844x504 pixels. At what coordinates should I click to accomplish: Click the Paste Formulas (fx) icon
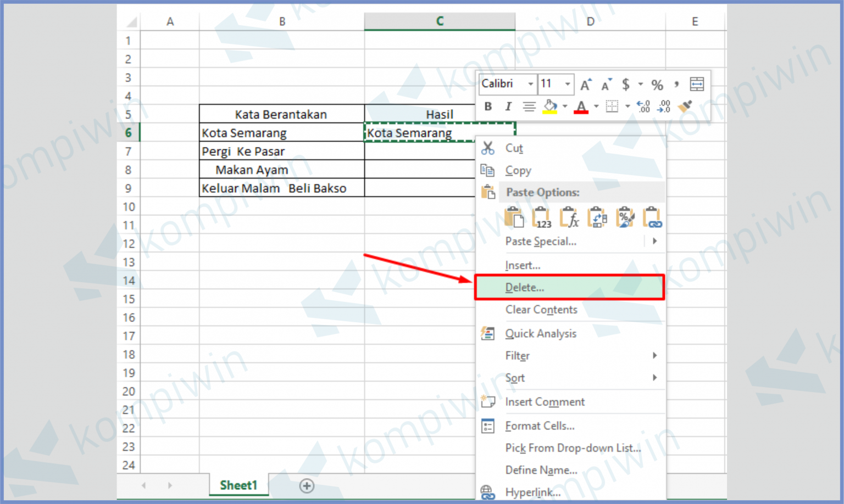(x=569, y=217)
